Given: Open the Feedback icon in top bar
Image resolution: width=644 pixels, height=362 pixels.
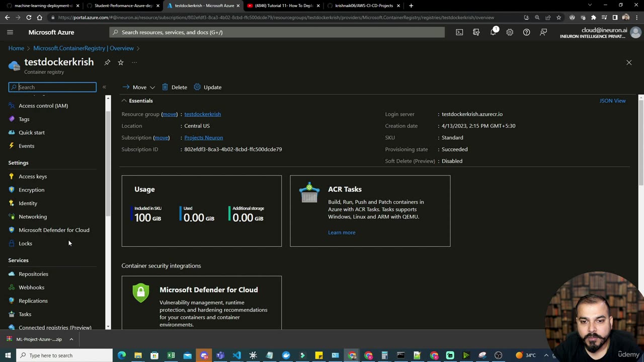Looking at the screenshot, I should coord(543,32).
